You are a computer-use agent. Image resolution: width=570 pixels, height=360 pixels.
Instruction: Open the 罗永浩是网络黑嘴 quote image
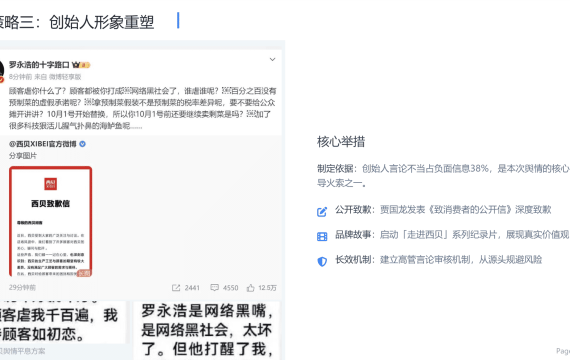(206, 331)
